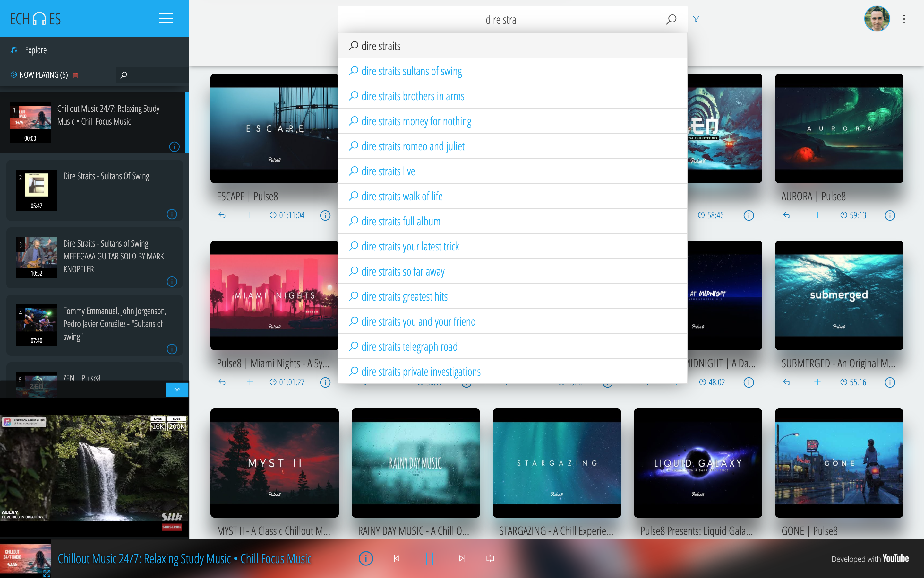Select suggestion 'dire straits brothers in arms'
924x578 pixels.
click(512, 96)
